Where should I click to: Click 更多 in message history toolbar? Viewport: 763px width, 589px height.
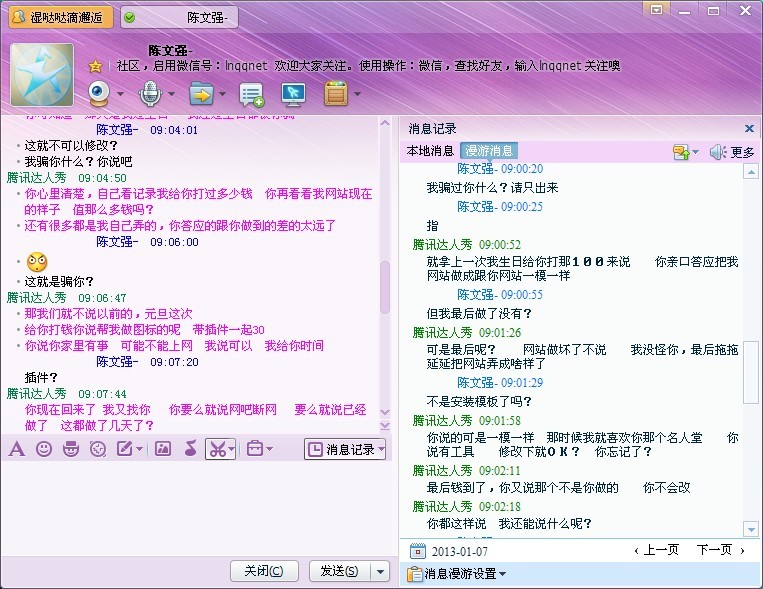[x=743, y=153]
